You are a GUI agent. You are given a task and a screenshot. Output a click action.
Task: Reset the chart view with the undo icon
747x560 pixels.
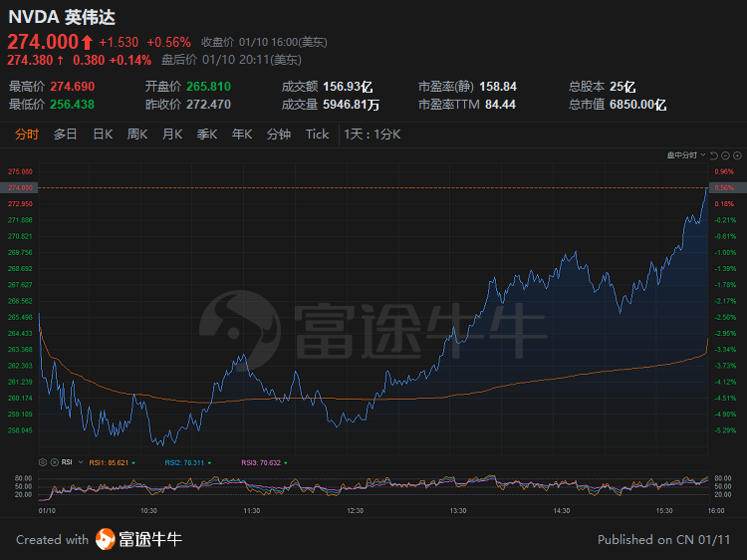[x=714, y=155]
